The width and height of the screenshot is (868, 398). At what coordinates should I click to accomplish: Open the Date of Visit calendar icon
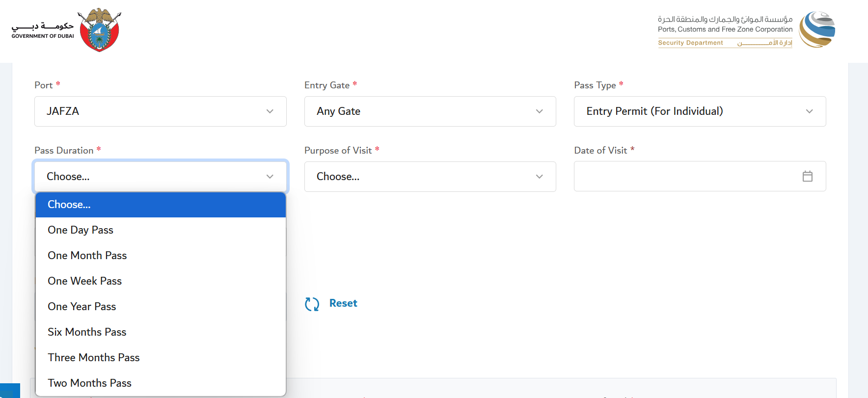coord(807,176)
